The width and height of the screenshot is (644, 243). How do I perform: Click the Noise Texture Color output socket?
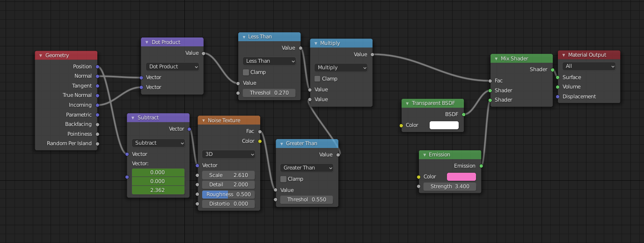(x=260, y=141)
